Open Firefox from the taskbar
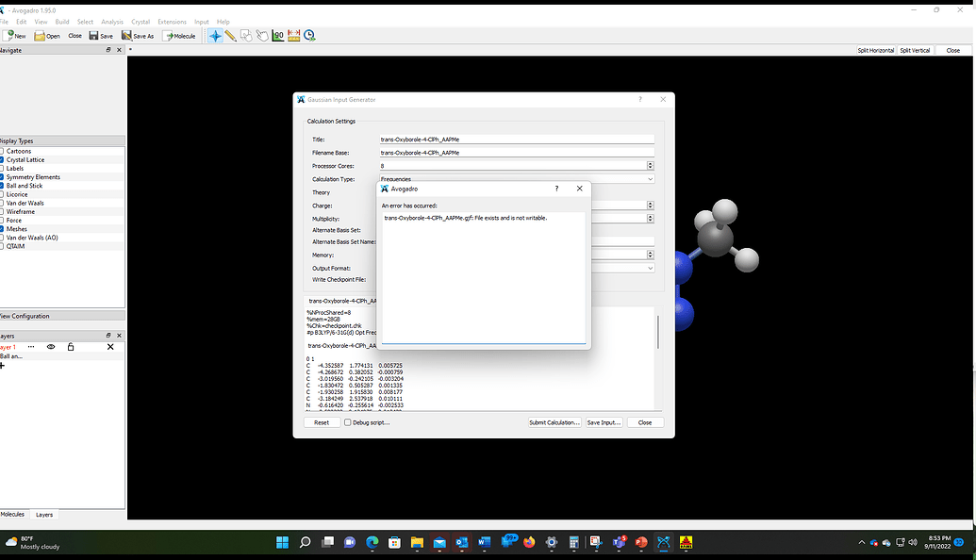 (x=529, y=543)
